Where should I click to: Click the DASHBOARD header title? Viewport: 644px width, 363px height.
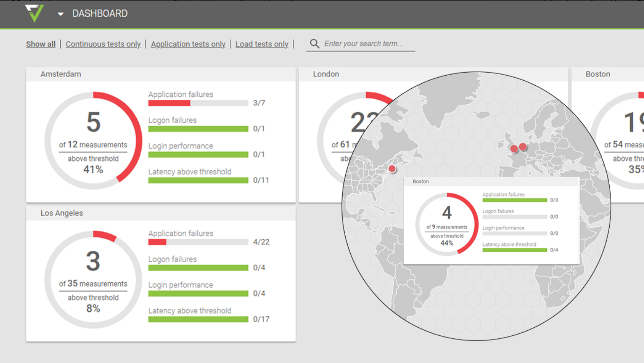[x=100, y=14]
